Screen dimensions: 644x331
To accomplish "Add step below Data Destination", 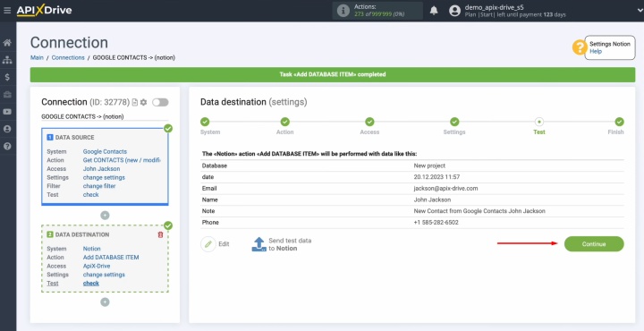I will point(106,302).
